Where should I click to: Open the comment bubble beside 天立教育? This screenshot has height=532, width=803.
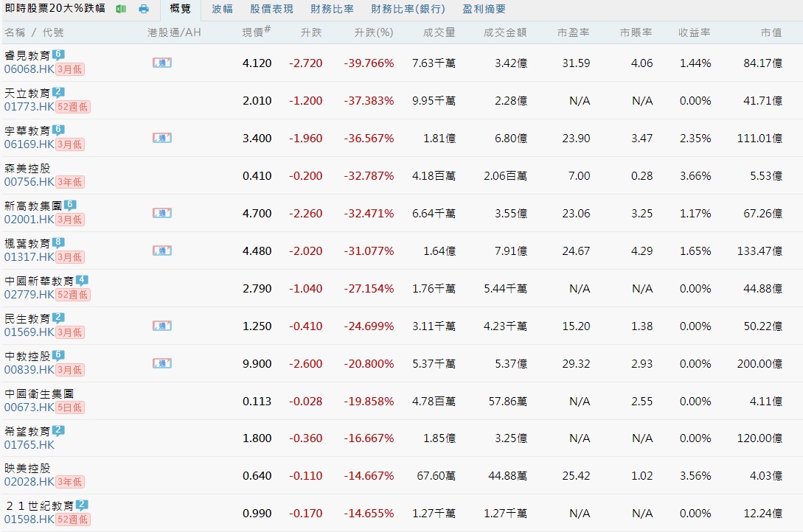tap(58, 93)
